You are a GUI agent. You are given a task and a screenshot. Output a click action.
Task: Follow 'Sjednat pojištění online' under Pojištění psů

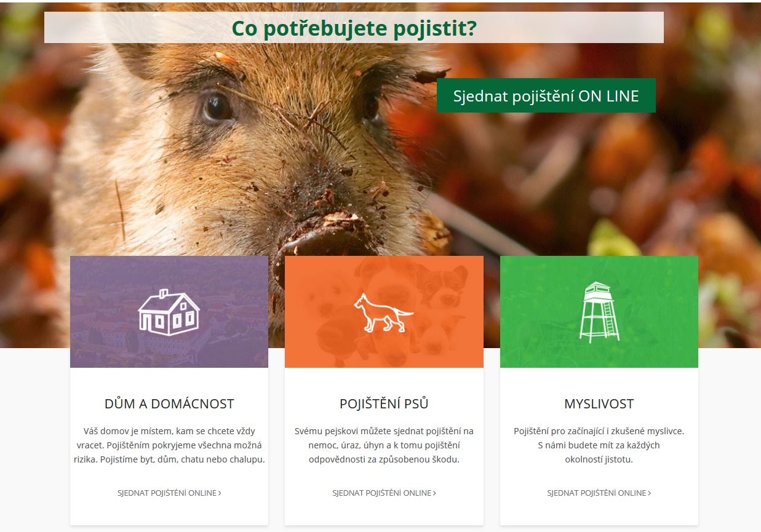click(x=384, y=493)
